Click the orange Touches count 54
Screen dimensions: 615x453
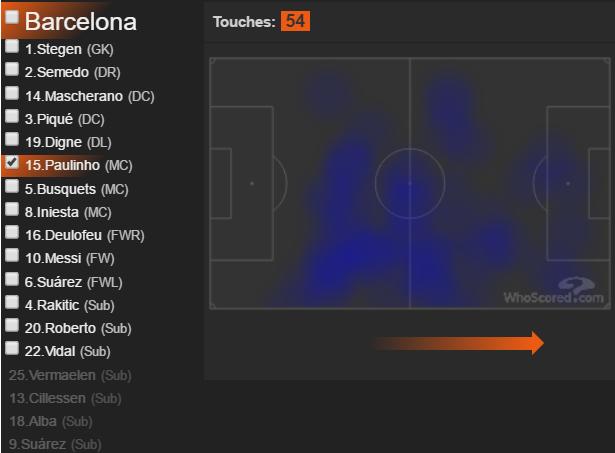tap(295, 21)
